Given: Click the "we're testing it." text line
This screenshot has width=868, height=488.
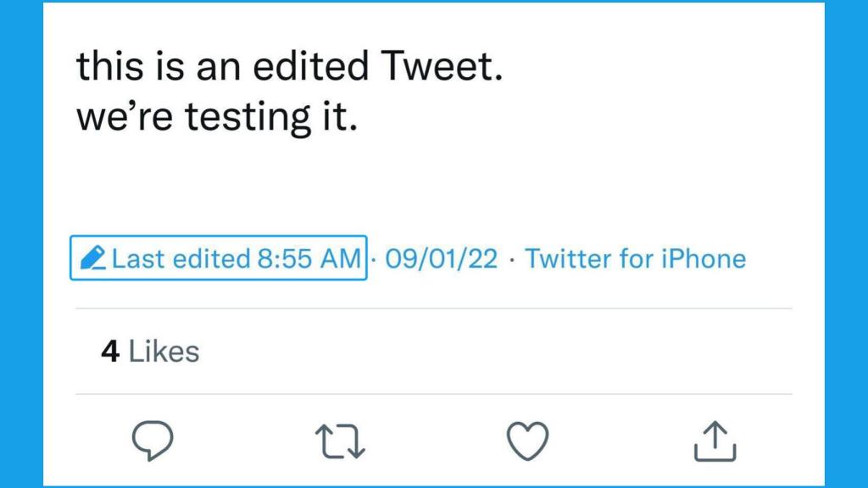Looking at the screenshot, I should pos(218,118).
